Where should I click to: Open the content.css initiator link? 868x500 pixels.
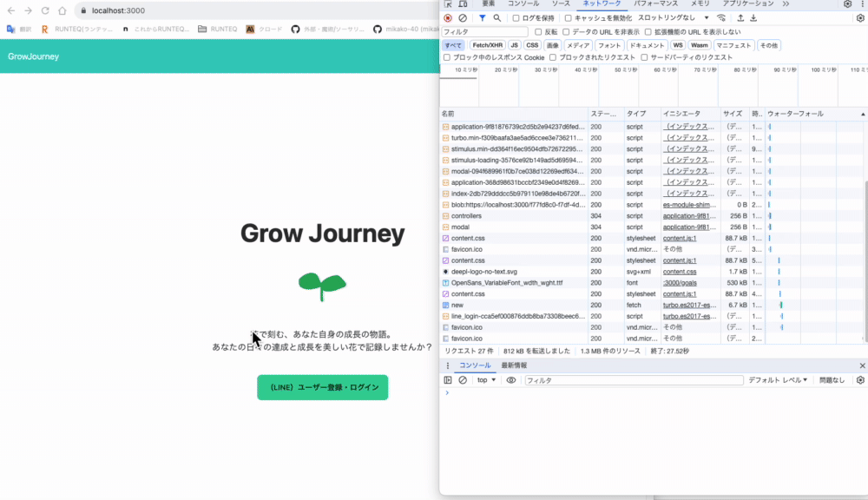click(x=680, y=271)
